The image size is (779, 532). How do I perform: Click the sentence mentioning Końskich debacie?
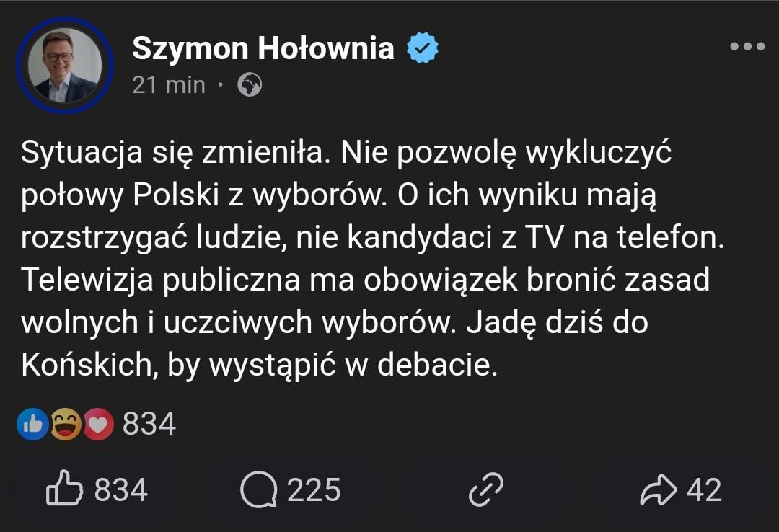tap(335, 343)
